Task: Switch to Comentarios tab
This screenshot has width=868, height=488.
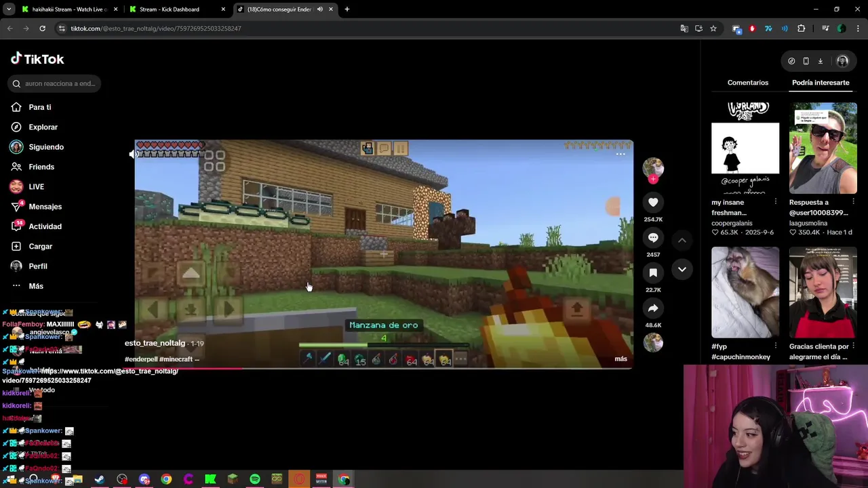Action: pos(748,83)
